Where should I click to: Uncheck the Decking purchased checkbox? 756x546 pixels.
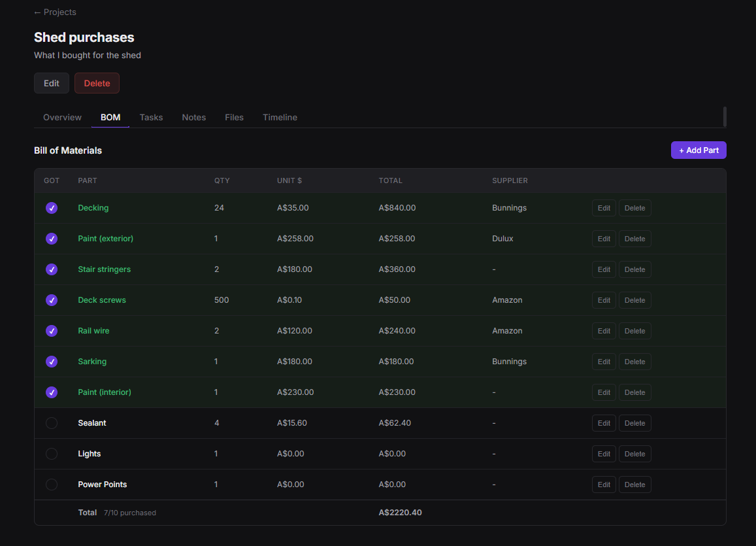click(52, 208)
